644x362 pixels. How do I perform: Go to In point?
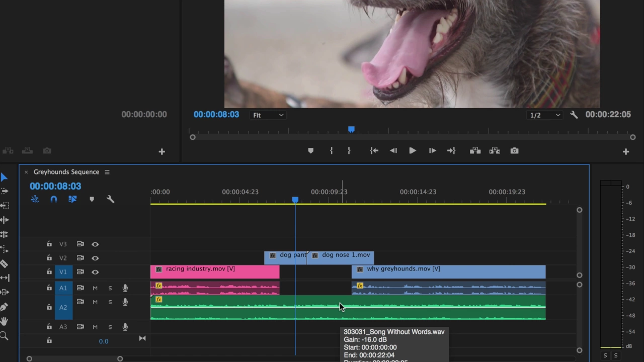coord(374,151)
